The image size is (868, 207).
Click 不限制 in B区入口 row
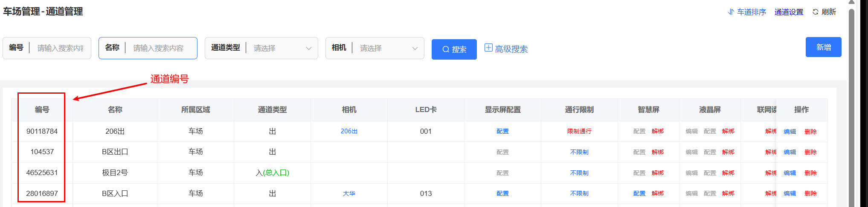point(579,193)
